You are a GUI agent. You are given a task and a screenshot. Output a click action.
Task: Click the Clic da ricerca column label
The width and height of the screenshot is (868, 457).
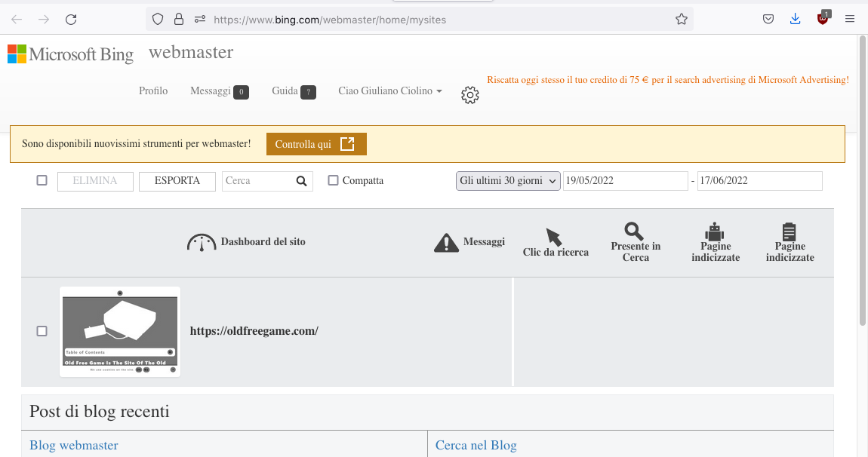pos(556,253)
